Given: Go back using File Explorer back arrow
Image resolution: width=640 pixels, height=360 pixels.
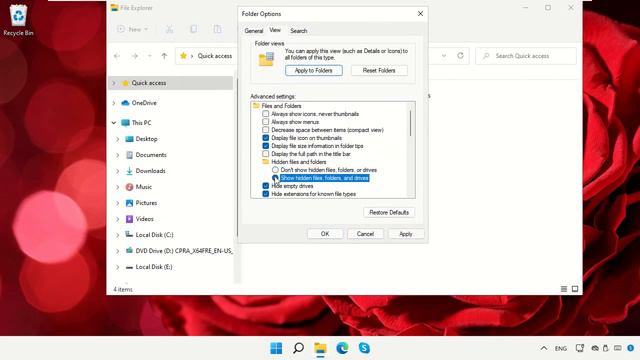Looking at the screenshot, I should click(117, 56).
